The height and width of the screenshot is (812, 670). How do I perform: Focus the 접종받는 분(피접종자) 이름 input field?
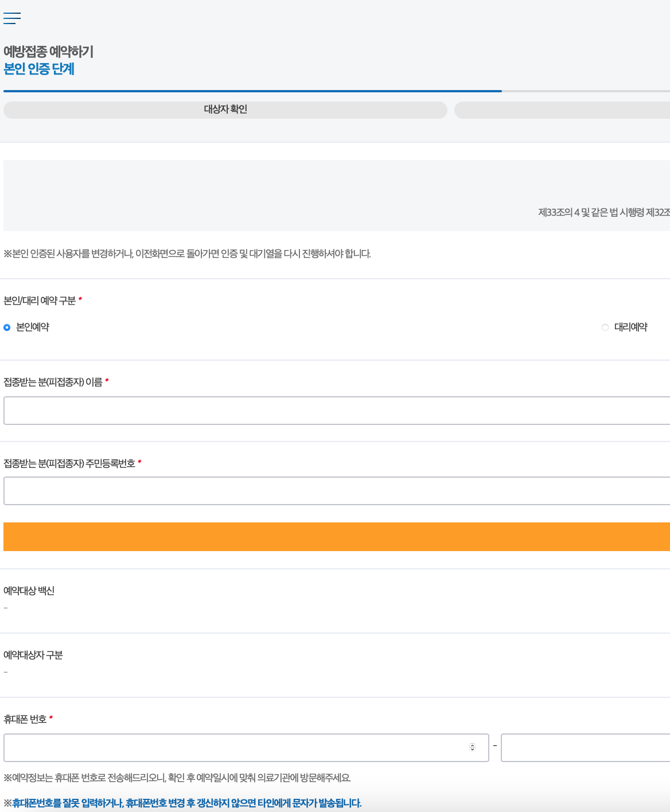(x=337, y=410)
